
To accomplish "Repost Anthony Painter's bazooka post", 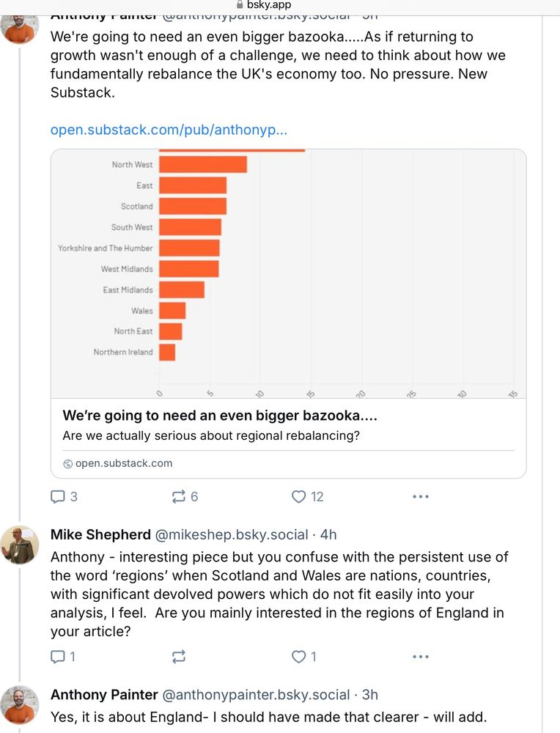I will (x=178, y=497).
